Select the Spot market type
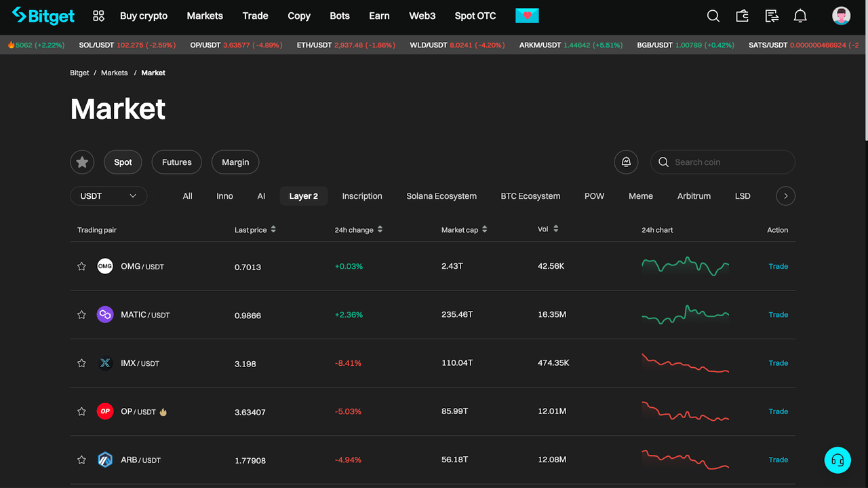The image size is (868, 488). 123,162
